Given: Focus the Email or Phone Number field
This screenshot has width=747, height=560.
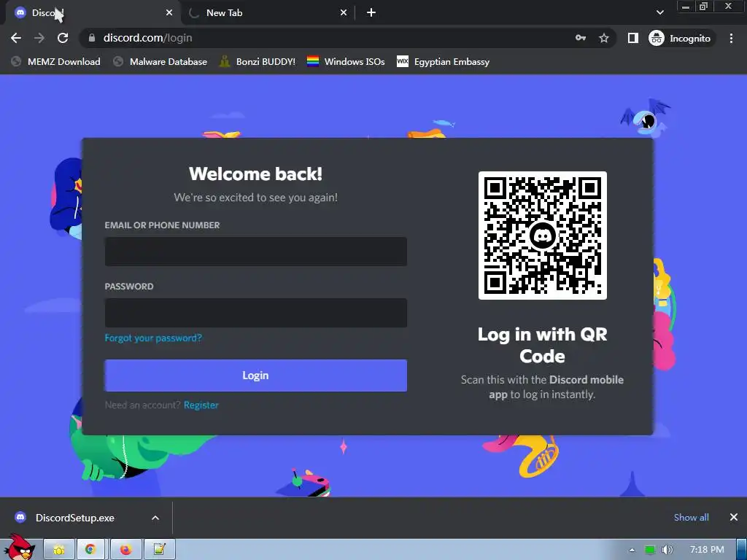Looking at the screenshot, I should (x=256, y=252).
